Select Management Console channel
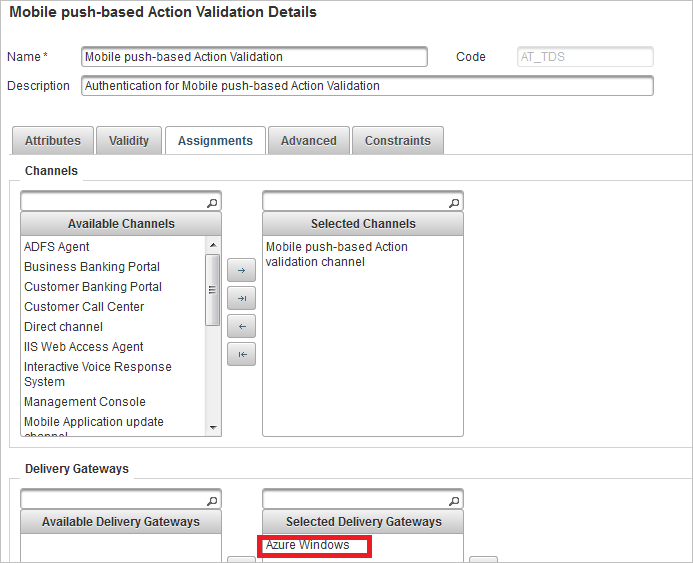This screenshot has width=693, height=563. pos(85,402)
